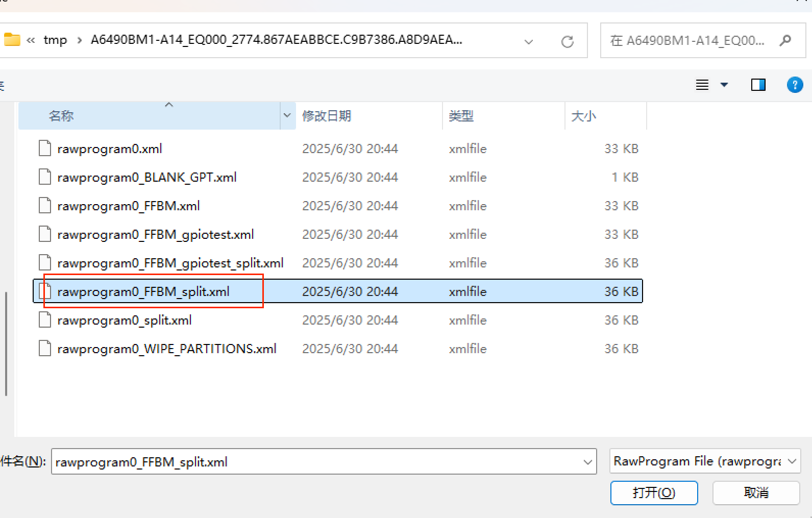Open the filename history dropdown arrow
The height and width of the screenshot is (518, 812).
pyautogui.click(x=587, y=462)
